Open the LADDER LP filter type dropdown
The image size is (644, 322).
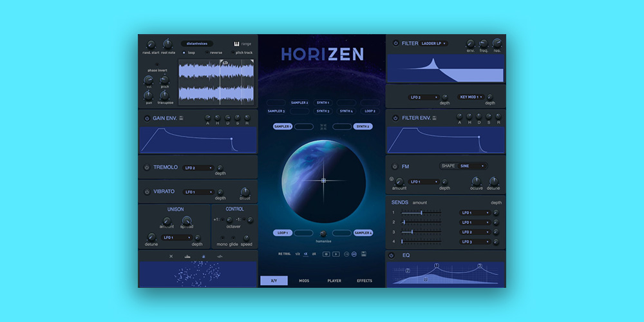[x=433, y=44]
